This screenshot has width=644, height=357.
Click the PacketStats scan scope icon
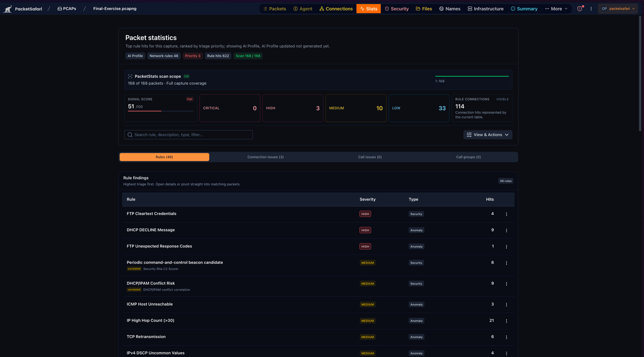(130, 76)
